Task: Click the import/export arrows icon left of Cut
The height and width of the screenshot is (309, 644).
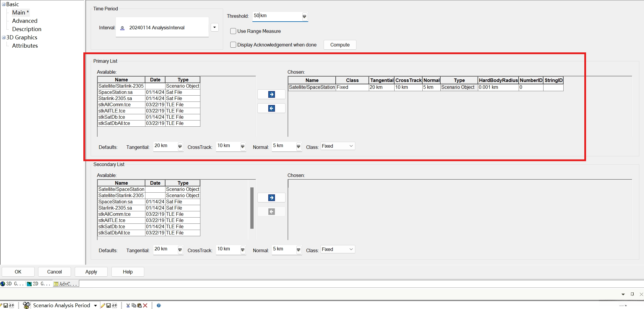Action: pyautogui.click(x=115, y=305)
